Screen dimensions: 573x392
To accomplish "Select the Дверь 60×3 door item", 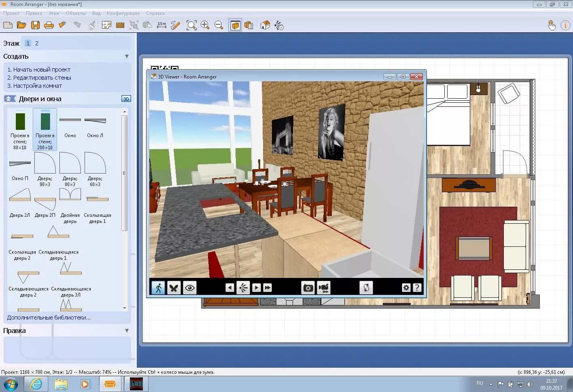I will [95, 170].
